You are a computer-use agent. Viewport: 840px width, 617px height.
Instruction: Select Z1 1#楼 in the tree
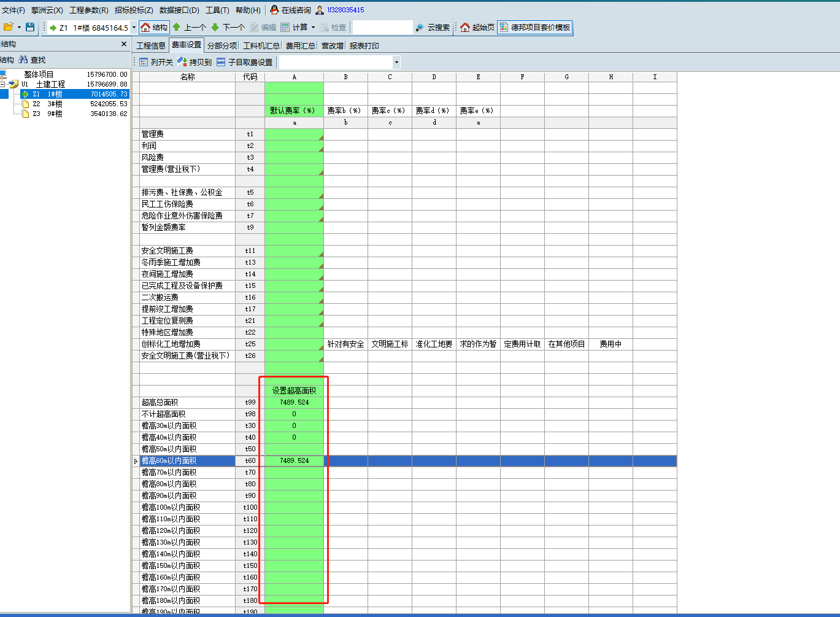(x=75, y=94)
